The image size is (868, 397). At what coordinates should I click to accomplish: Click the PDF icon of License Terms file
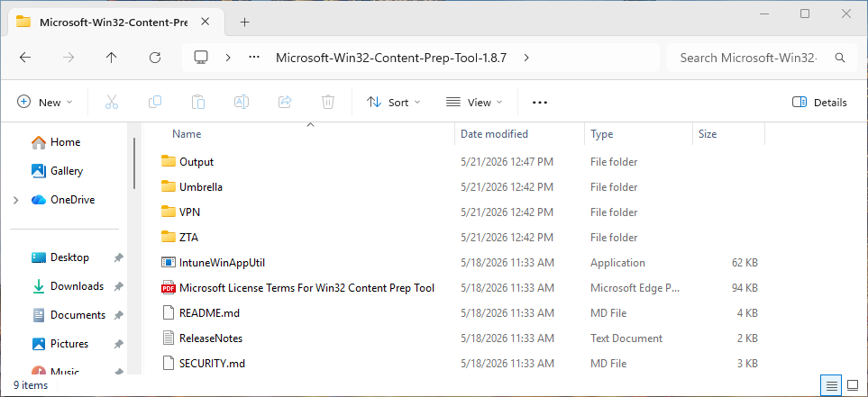coord(168,288)
